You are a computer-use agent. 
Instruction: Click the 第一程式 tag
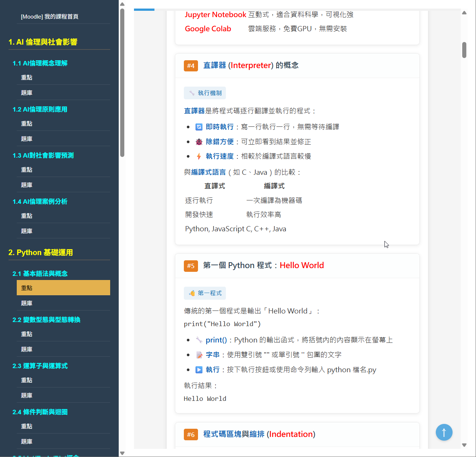pyautogui.click(x=205, y=293)
